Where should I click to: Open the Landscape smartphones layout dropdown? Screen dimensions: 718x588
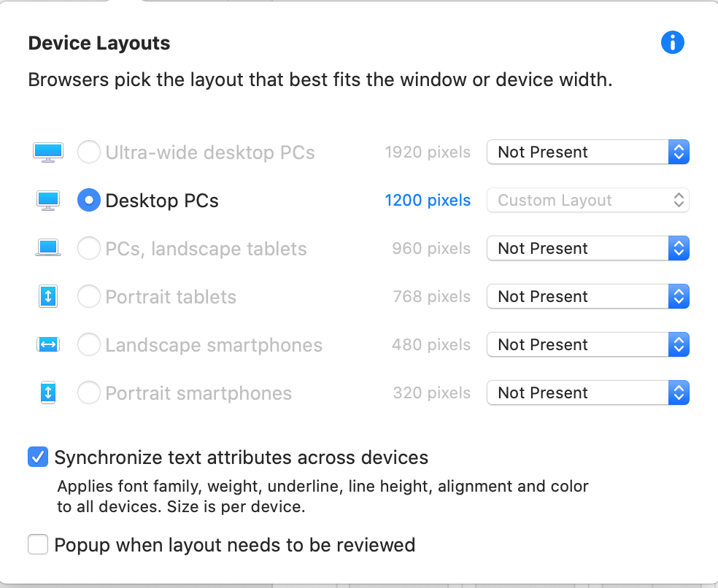click(588, 344)
